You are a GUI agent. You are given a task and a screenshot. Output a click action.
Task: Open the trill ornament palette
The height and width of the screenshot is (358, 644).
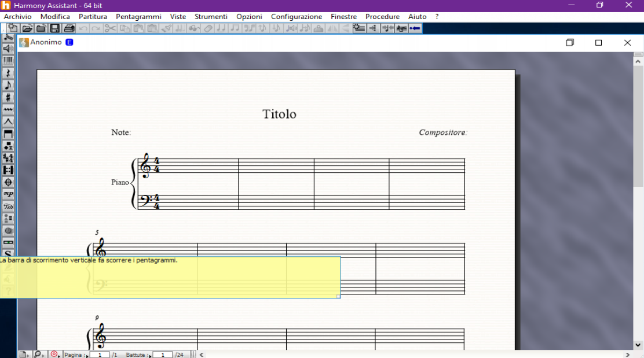tap(8, 109)
